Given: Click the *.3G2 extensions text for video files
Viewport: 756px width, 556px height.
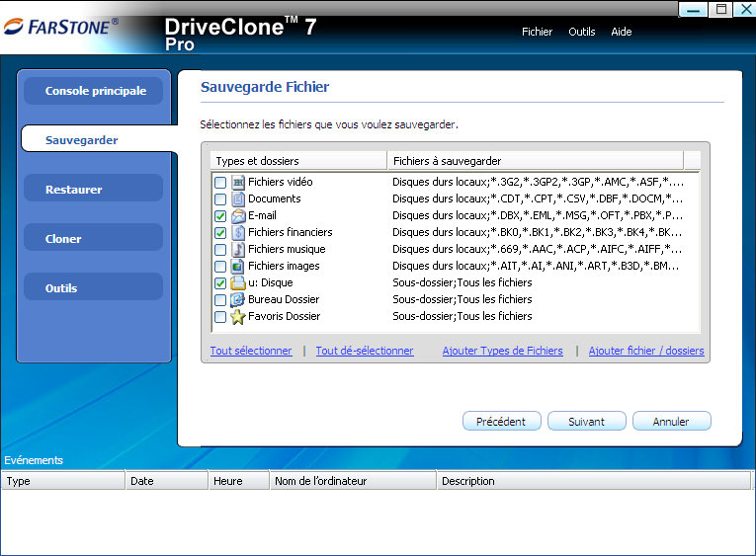Looking at the screenshot, I should 538,182.
